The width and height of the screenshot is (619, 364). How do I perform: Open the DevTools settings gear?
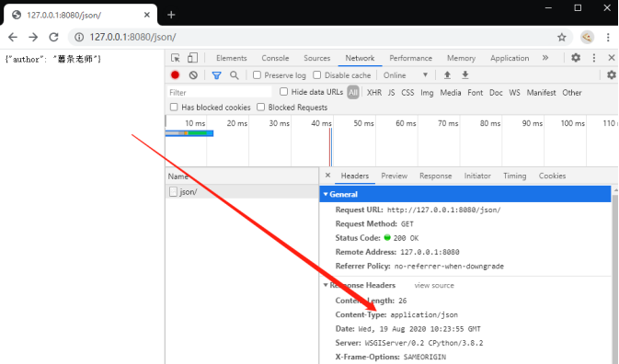pos(576,58)
